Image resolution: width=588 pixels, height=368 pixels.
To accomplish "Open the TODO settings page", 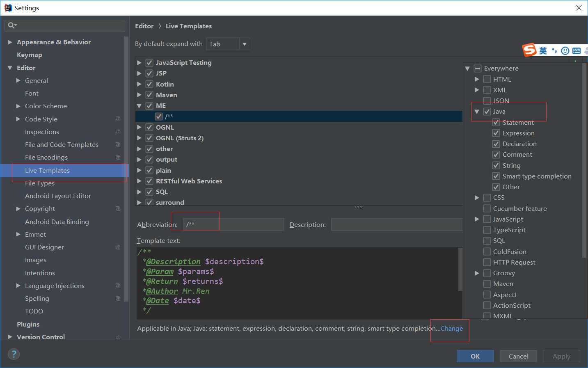I will 34,311.
